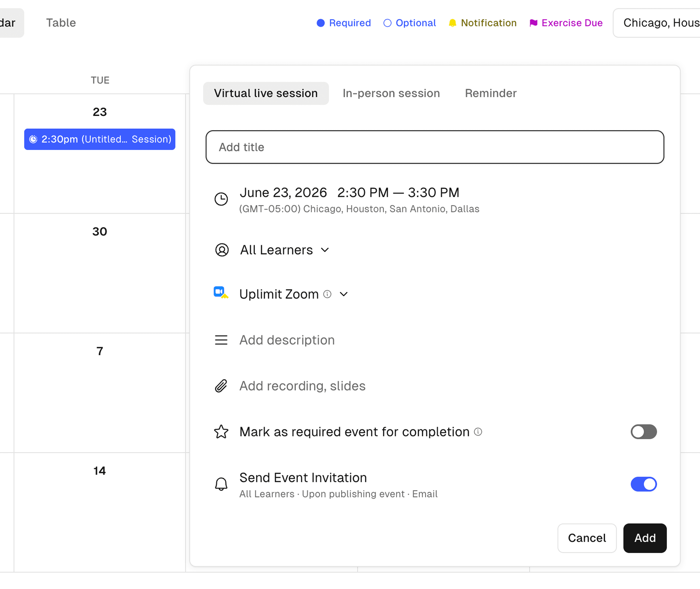The width and height of the screenshot is (700, 589).
Task: Click the Uplimit Zoom camera icon
Action: click(x=221, y=292)
